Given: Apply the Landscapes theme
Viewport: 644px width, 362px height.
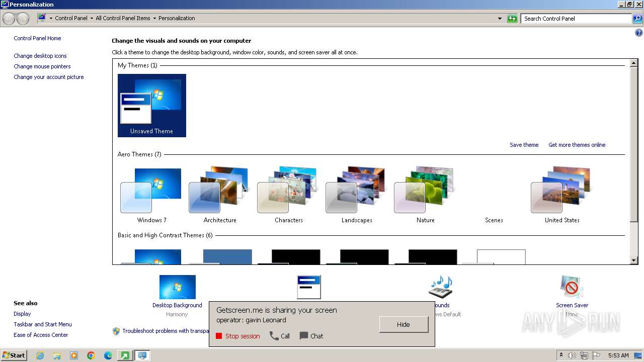Looking at the screenshot, I should (x=357, y=195).
